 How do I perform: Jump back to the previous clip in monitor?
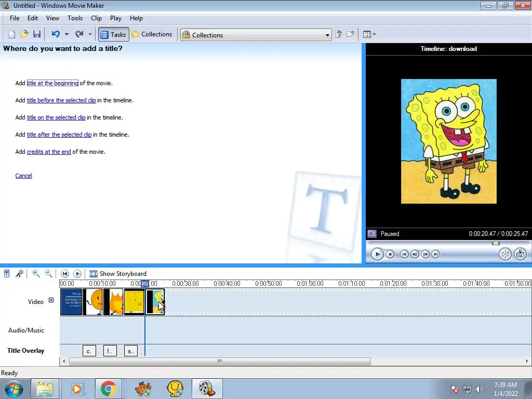coord(404,254)
